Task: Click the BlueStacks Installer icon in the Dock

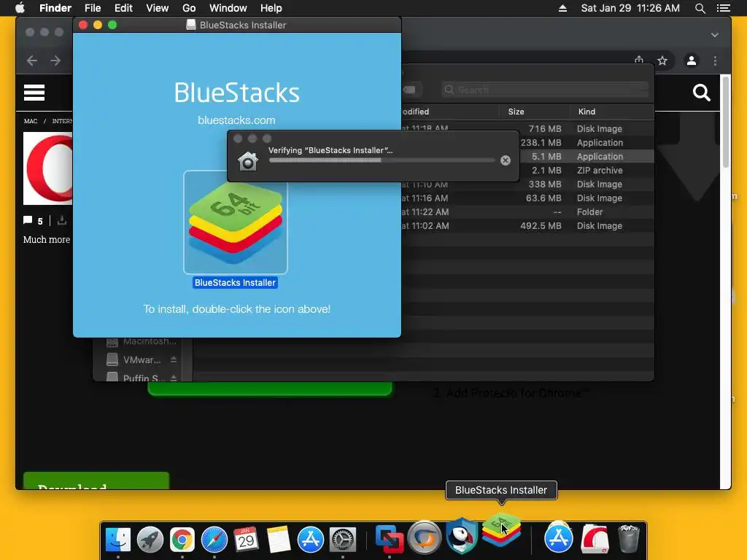Action: pos(501,529)
